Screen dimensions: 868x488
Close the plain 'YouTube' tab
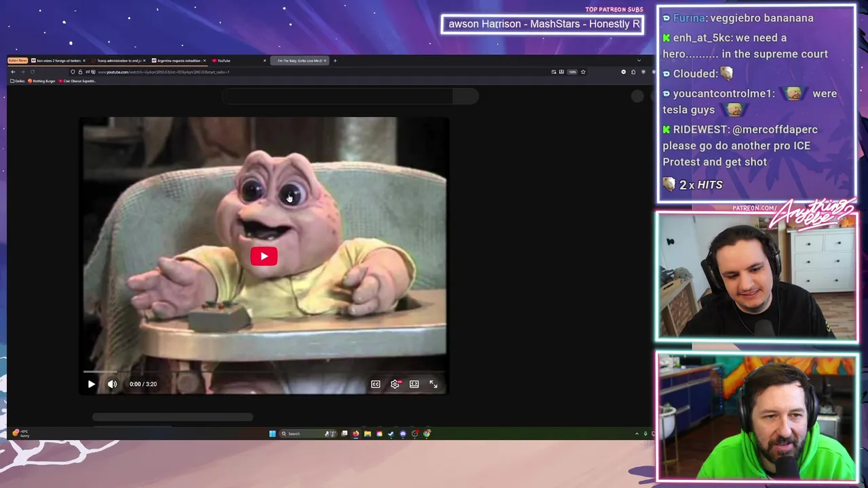pyautogui.click(x=264, y=60)
